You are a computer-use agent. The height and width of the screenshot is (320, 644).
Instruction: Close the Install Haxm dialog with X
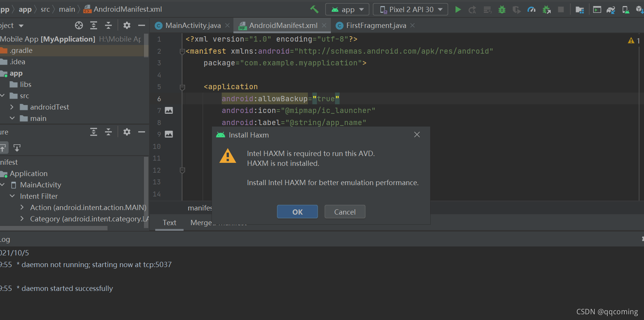tap(417, 134)
